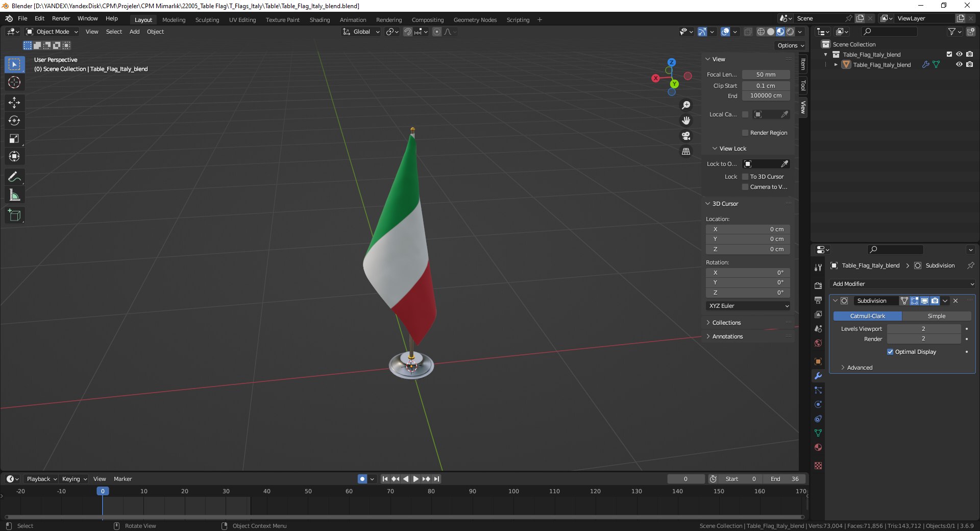Choose the Annotate pencil tool
This screenshot has height=531, width=980.
coord(14,177)
